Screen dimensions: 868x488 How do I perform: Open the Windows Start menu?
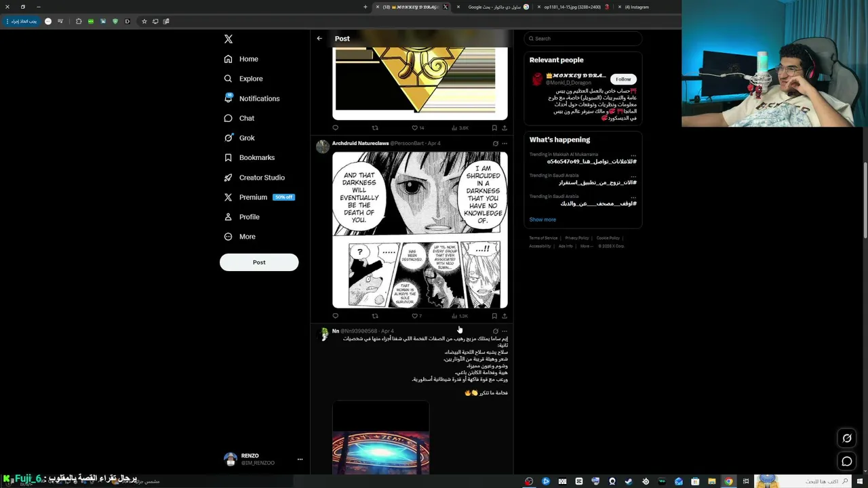coord(861,481)
